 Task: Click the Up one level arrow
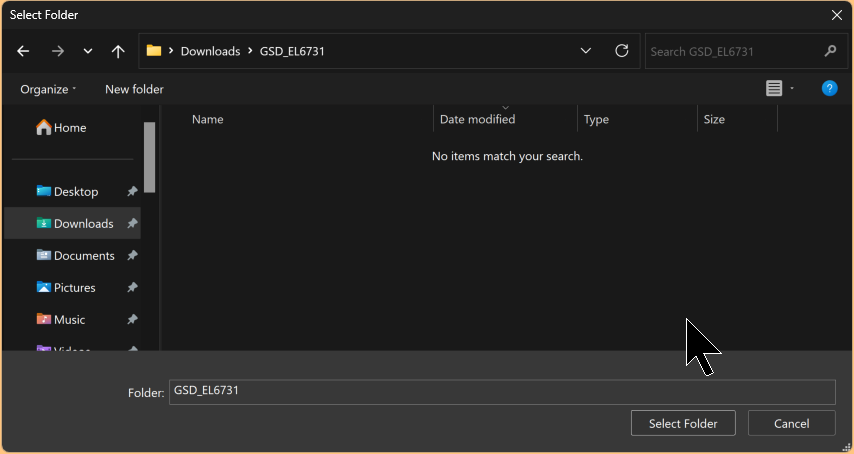coord(118,51)
